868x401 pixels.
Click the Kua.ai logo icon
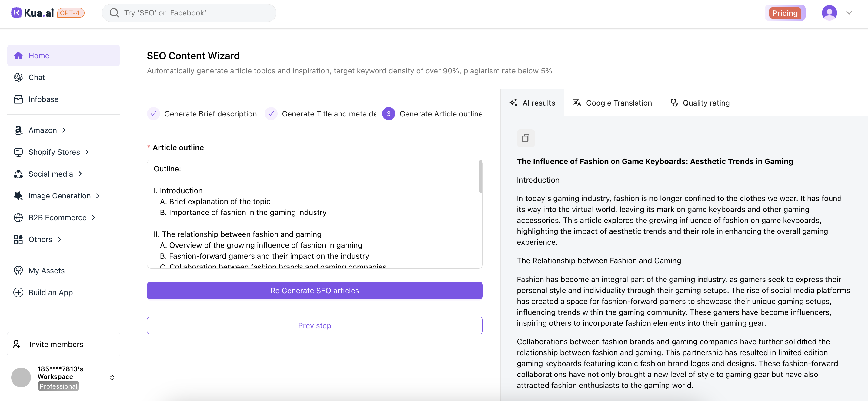click(16, 13)
